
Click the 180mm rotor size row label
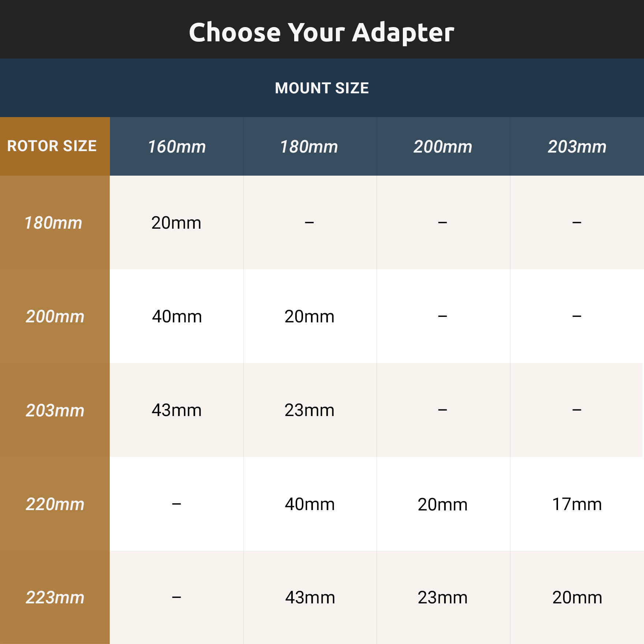(x=53, y=223)
